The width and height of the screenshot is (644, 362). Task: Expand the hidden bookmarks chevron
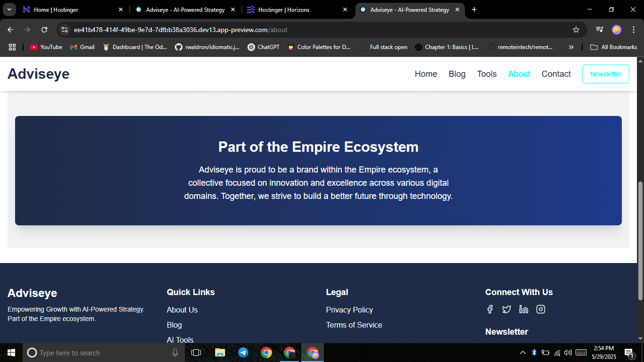(571, 47)
